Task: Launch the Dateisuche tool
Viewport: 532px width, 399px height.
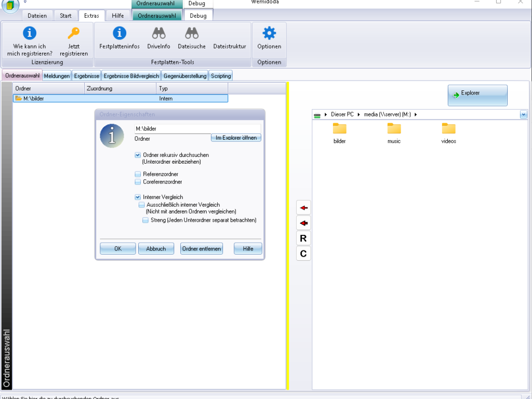Action: (192, 34)
